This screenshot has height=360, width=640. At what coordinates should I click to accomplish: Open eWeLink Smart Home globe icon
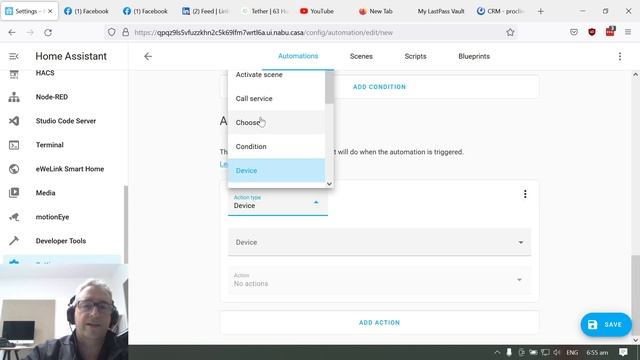(x=14, y=169)
